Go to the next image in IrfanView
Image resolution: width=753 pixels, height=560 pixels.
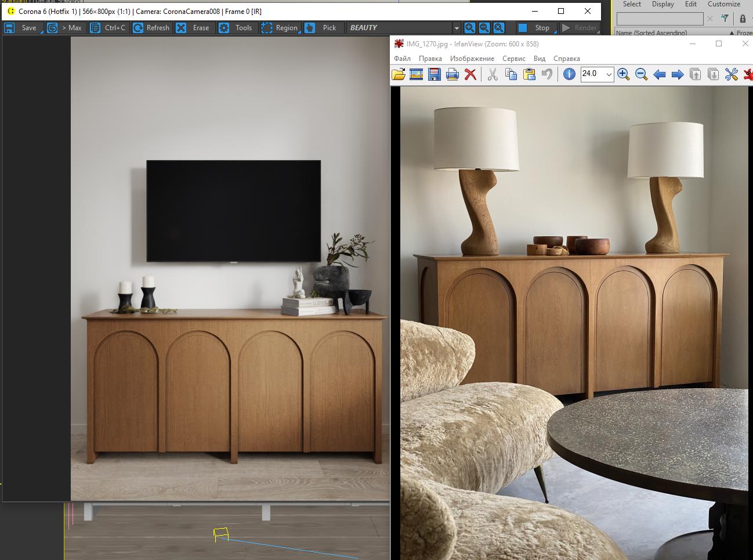tap(677, 74)
